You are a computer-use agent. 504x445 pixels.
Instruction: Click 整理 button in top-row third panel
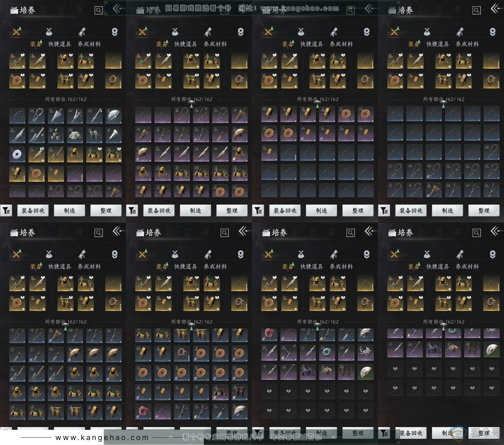pos(358,210)
